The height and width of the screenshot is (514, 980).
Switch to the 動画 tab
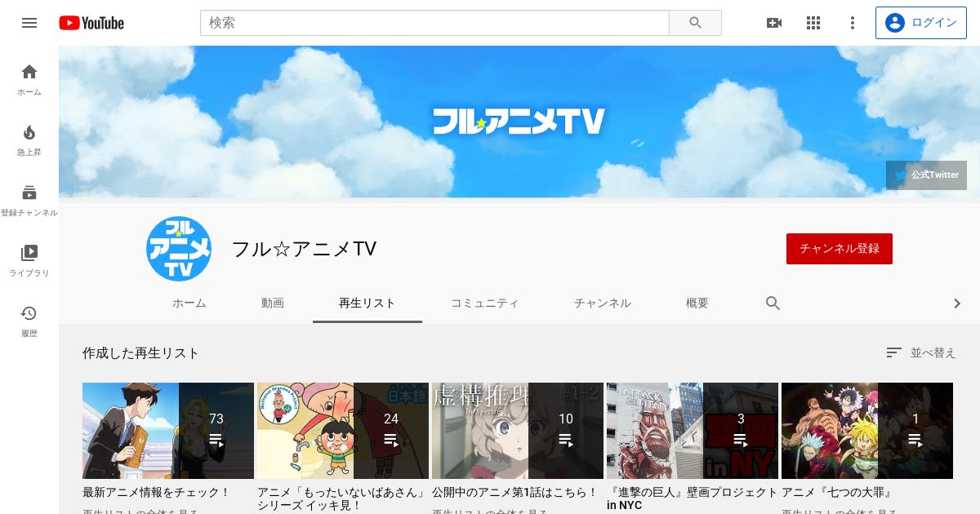tap(273, 304)
